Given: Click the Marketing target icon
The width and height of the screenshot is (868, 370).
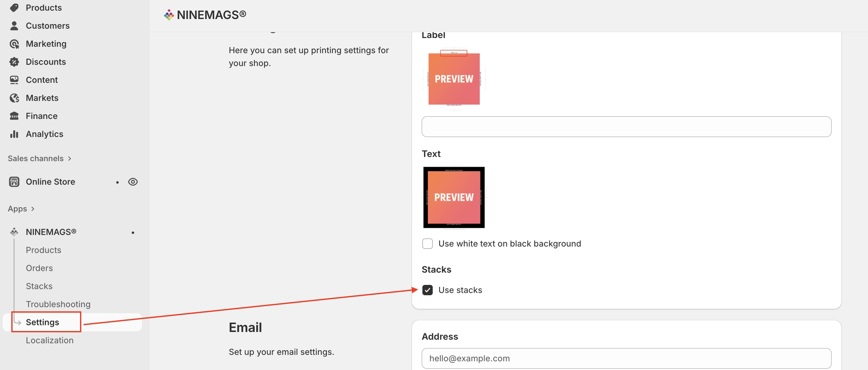Looking at the screenshot, I should click(x=14, y=44).
